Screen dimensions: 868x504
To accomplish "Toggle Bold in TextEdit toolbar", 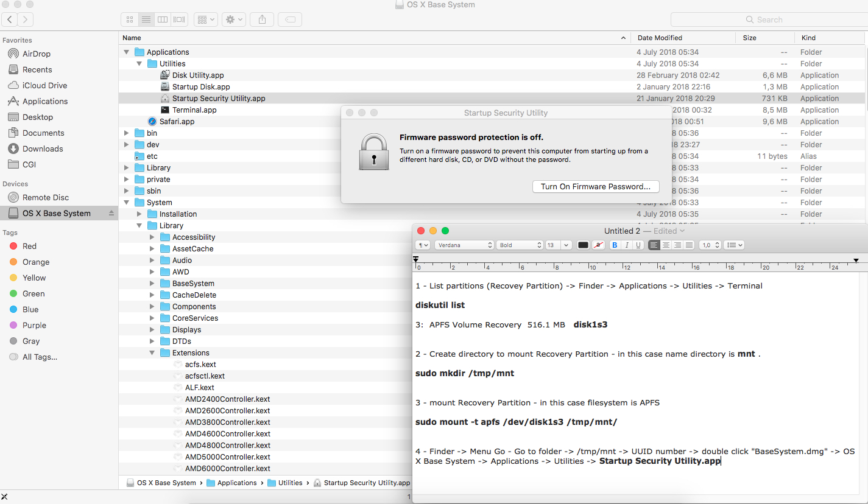I will 614,245.
